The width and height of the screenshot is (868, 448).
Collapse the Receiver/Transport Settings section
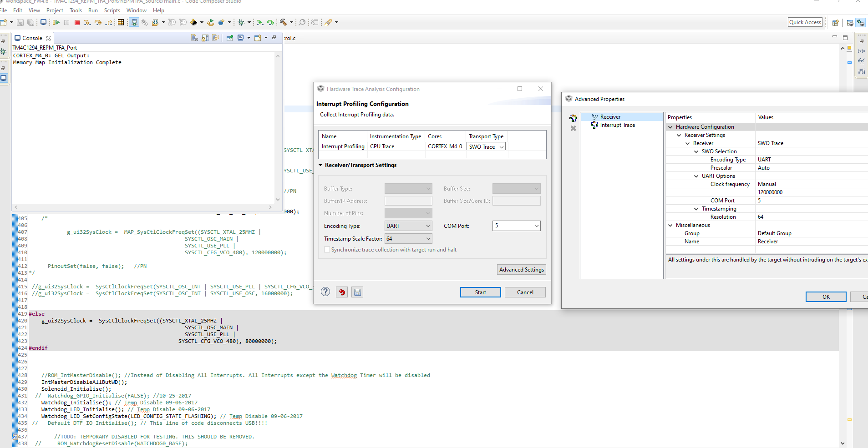[x=320, y=165]
